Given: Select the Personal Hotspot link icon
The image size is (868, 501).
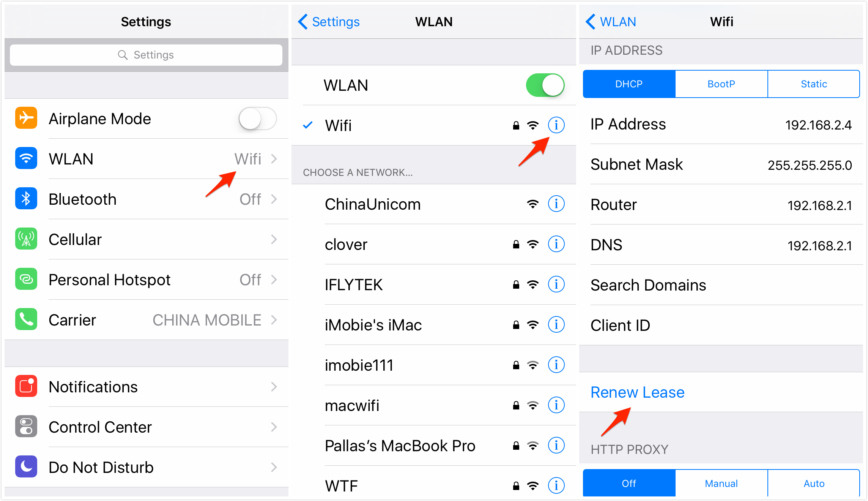Looking at the screenshot, I should coord(26,279).
